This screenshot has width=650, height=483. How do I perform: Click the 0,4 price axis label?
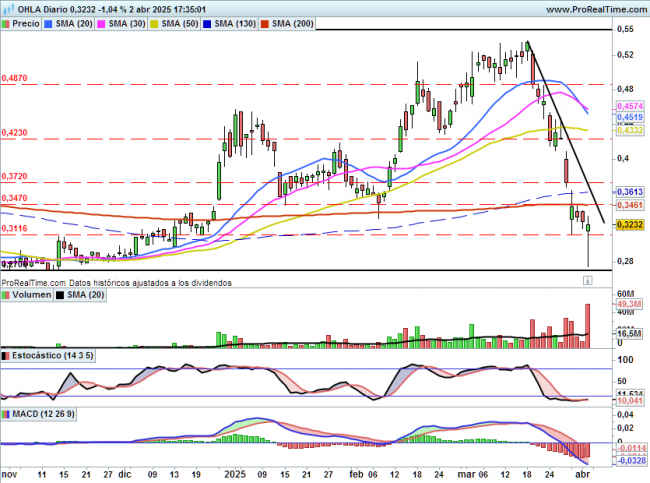[x=623, y=158]
